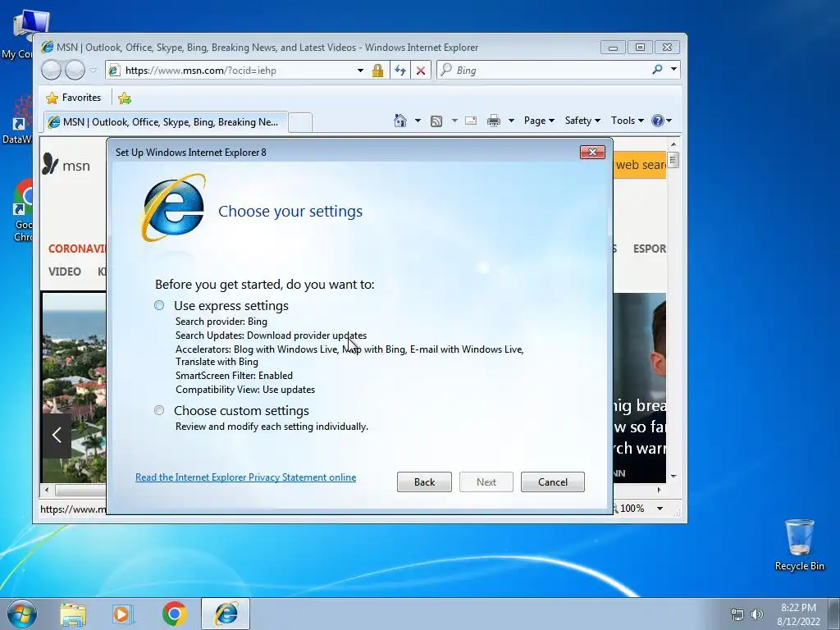Select the Google Chrome desktop shortcut
This screenshot has width=840, height=630.
[24, 210]
